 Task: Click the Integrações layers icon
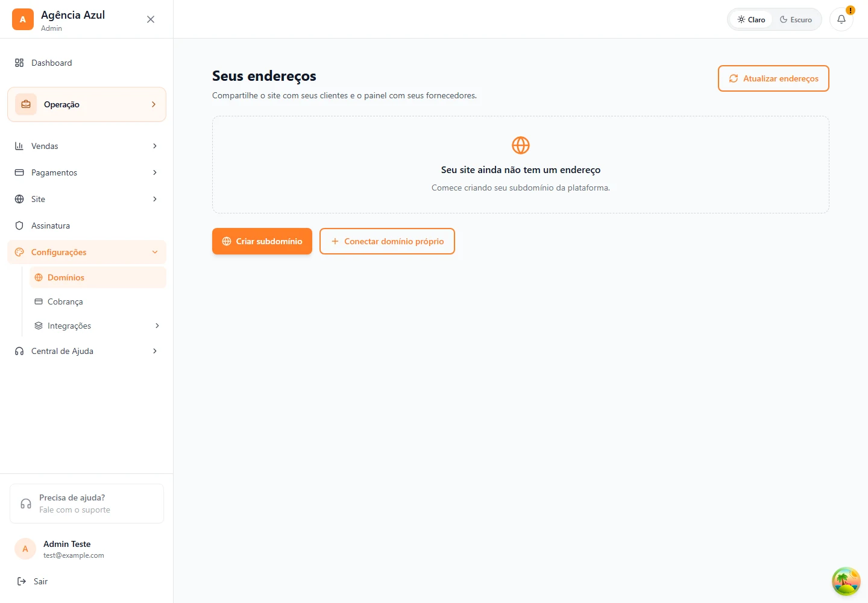(39, 326)
